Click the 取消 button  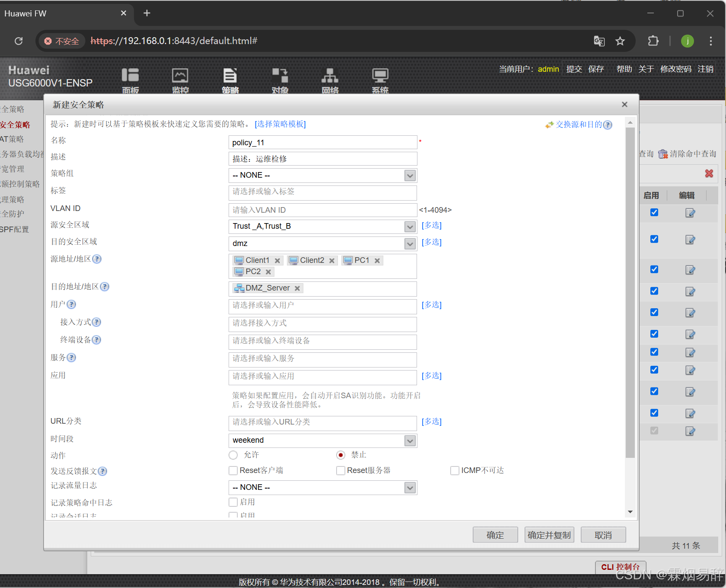[603, 535]
